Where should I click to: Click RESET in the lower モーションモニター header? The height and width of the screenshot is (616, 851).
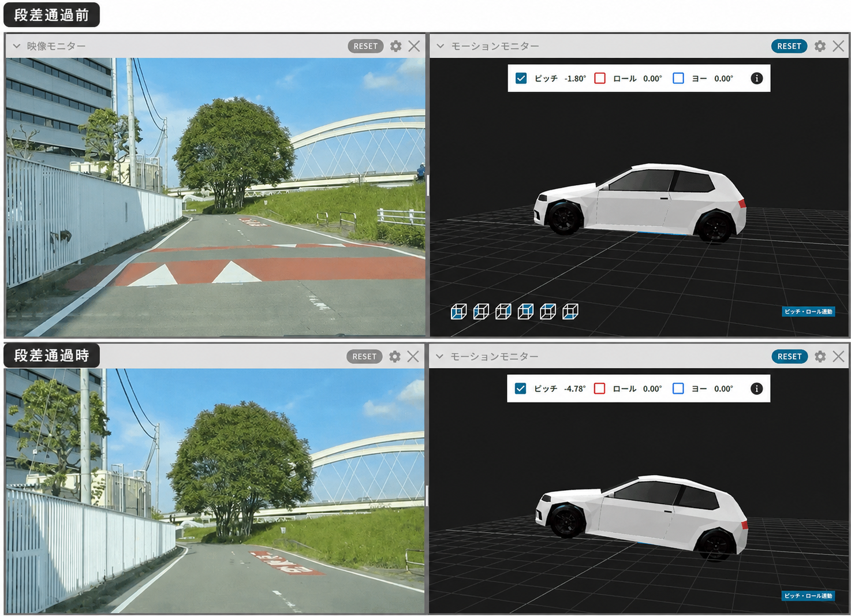pyautogui.click(x=789, y=357)
